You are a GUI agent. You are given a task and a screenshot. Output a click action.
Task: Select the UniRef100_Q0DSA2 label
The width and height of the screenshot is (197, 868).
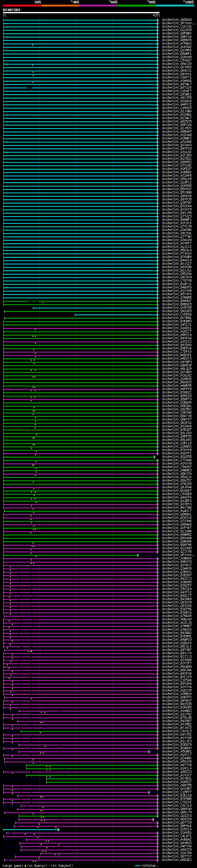coord(177,47)
